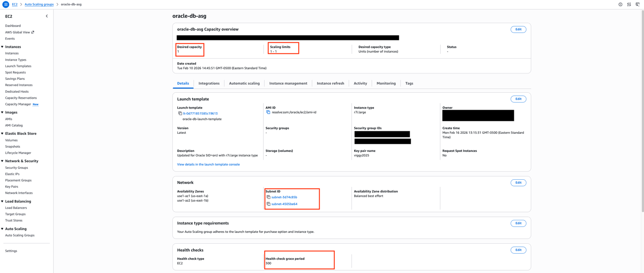This screenshot has height=273, width=644.
Task: Open the subnet-3d74c85b link
Action: click(x=284, y=197)
